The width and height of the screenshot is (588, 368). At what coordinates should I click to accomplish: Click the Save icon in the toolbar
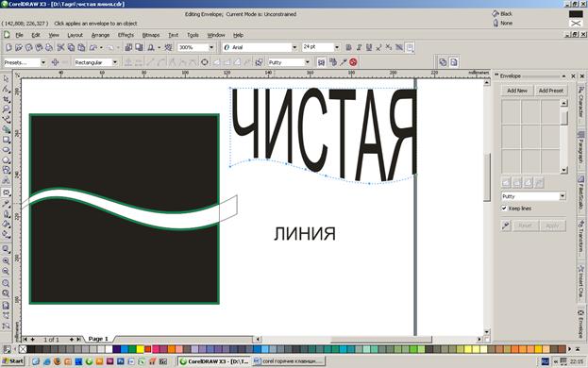pos(29,47)
